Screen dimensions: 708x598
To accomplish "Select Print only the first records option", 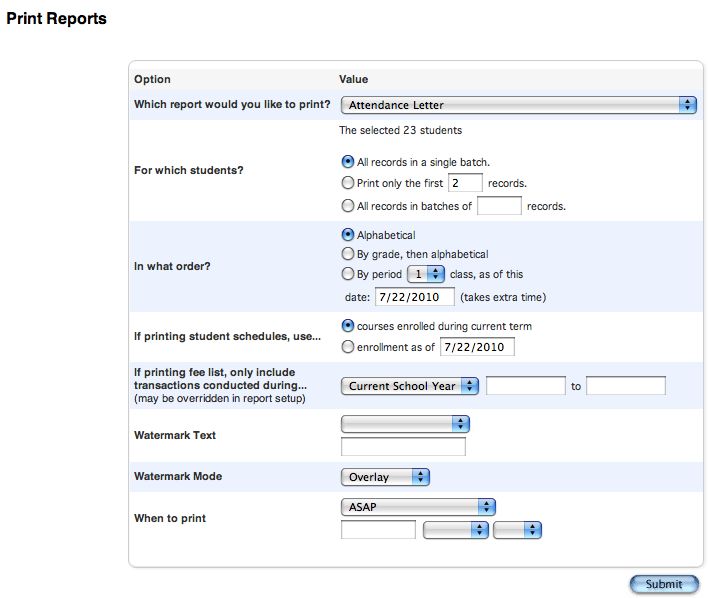I will pyautogui.click(x=348, y=183).
